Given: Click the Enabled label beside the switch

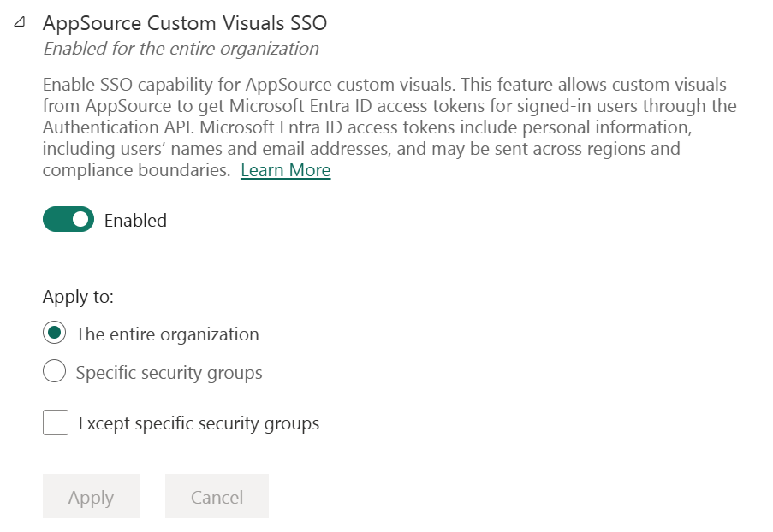Looking at the screenshot, I should [135, 221].
